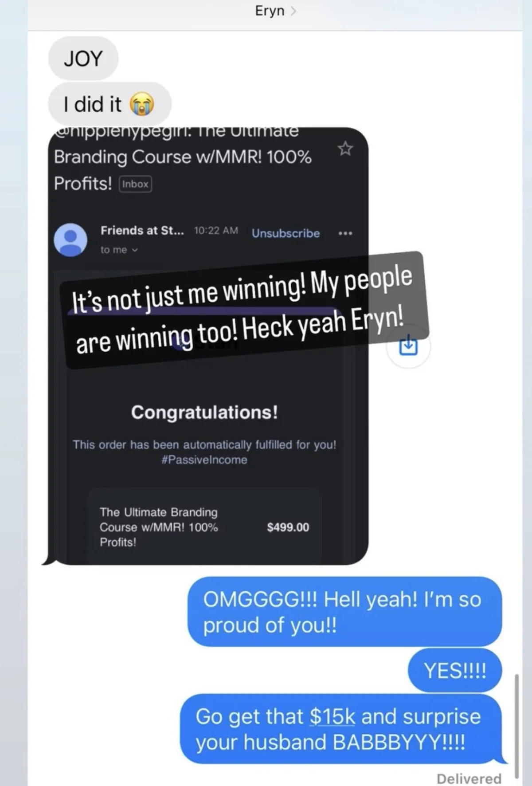Tap the 'It's not just me winning' caption sticker
The image size is (532, 786).
click(245, 310)
